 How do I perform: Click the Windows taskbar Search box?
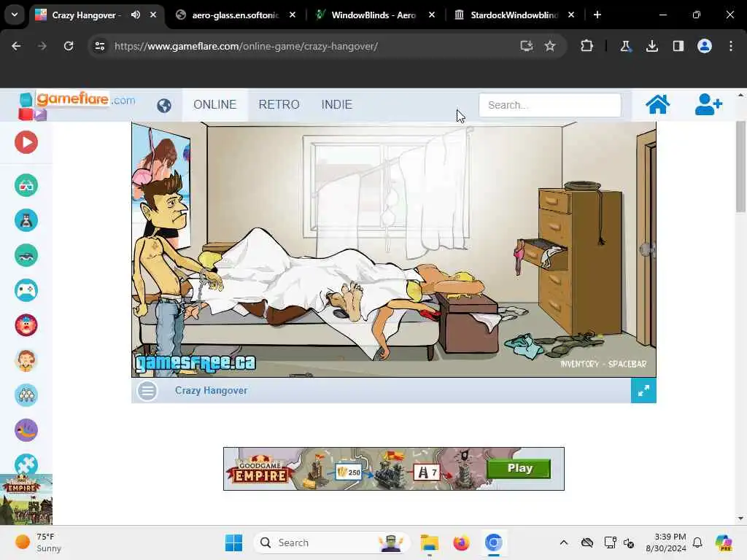(x=332, y=542)
